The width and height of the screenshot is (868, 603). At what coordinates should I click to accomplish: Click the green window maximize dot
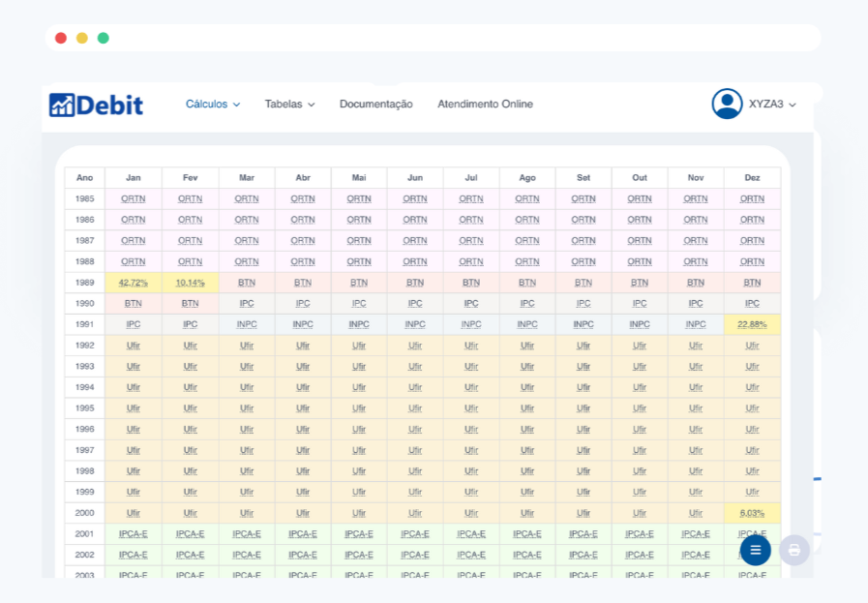(104, 38)
